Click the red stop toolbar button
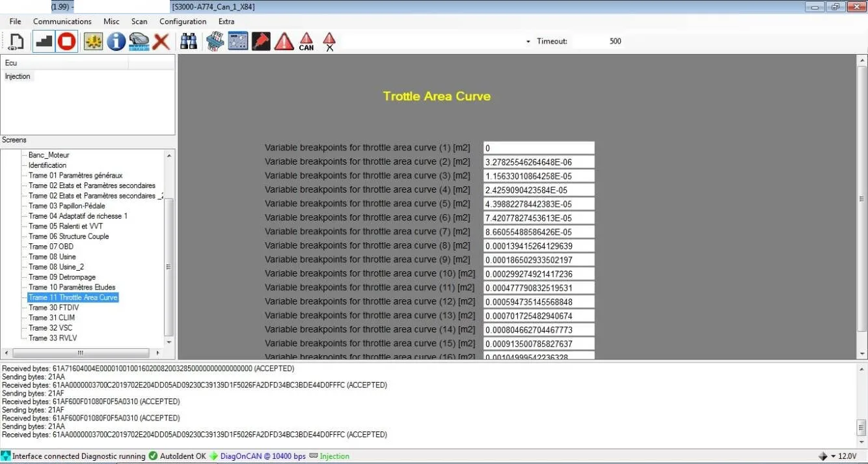 point(66,42)
